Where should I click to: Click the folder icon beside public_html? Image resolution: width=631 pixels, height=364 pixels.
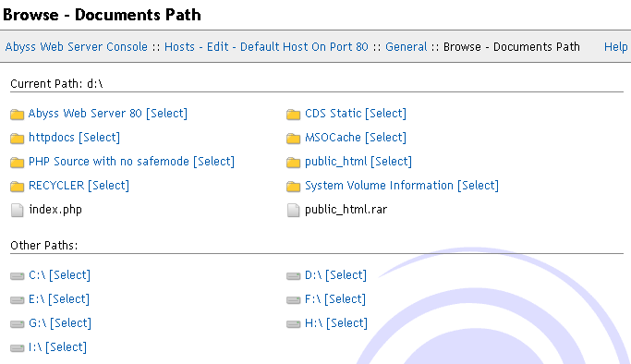pos(294,163)
